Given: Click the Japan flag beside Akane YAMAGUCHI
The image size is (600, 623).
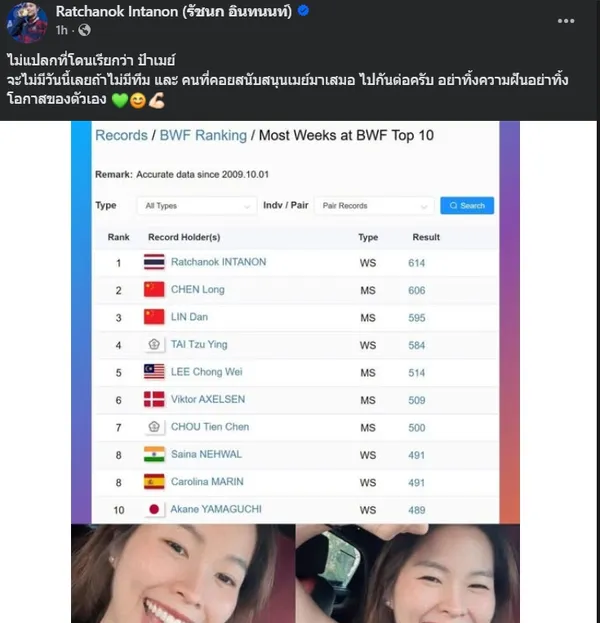Looking at the screenshot, I should (154, 509).
